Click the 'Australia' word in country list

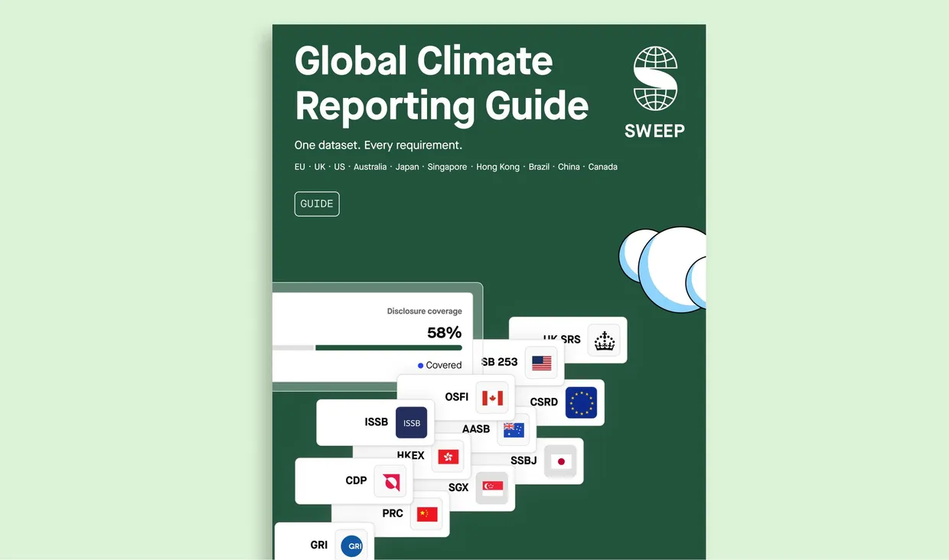coord(370,167)
